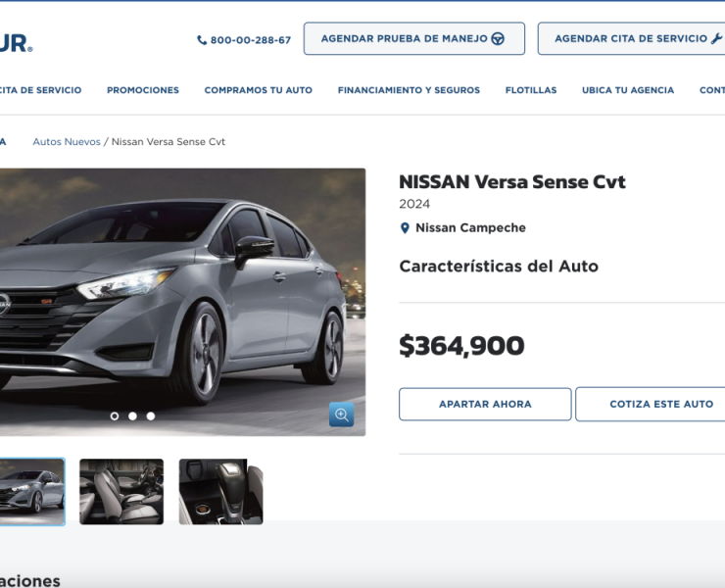Go to Autos Nuevos breadcrumb link
Screen dimensions: 725x588
(x=67, y=142)
